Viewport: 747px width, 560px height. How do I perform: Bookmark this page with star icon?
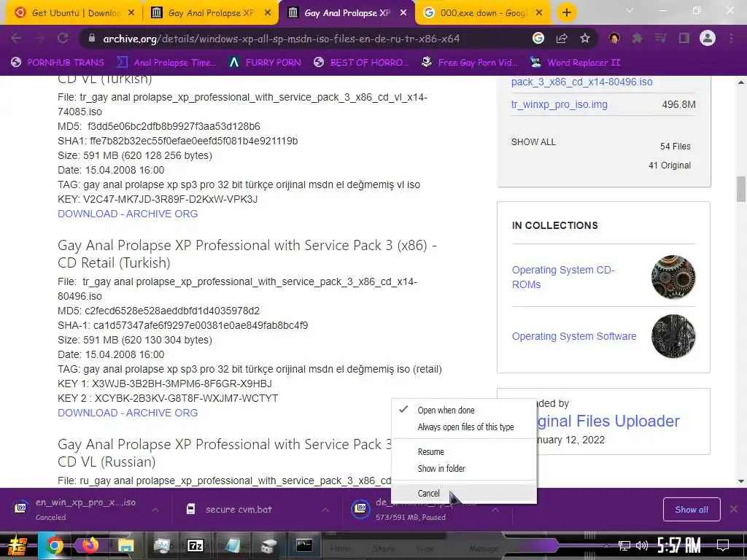tap(585, 38)
